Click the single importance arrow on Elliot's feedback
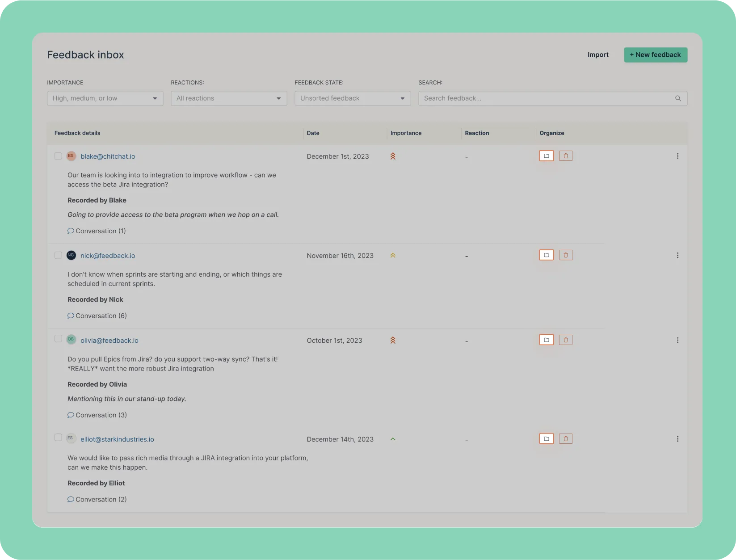Image resolution: width=736 pixels, height=560 pixels. click(392, 439)
